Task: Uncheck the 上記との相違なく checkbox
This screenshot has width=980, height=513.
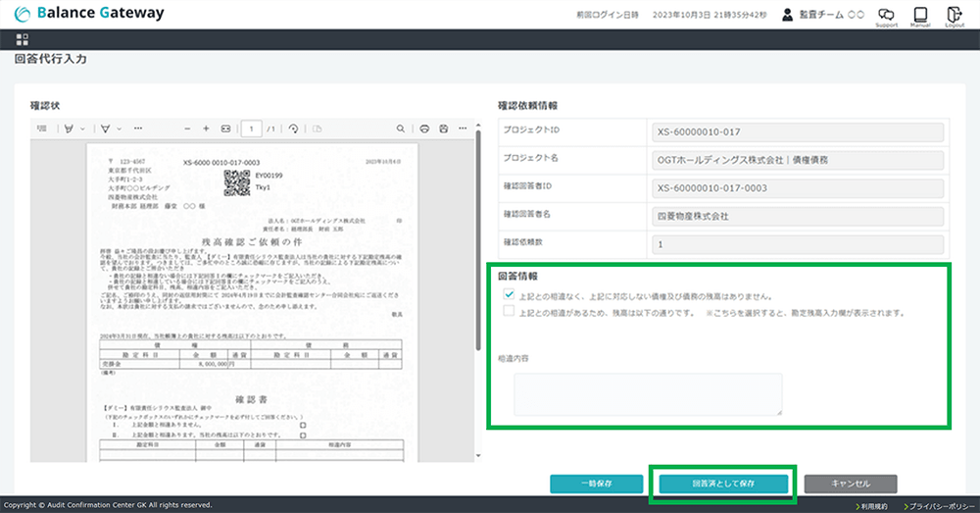Action: tap(508, 294)
